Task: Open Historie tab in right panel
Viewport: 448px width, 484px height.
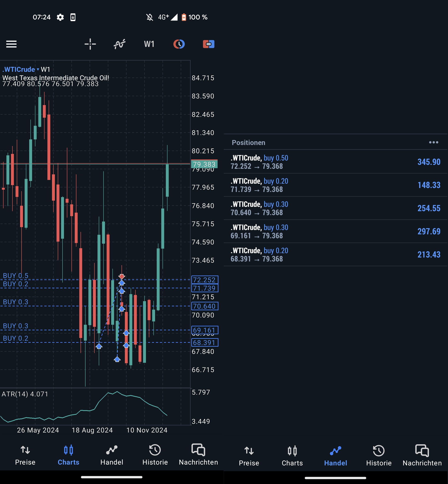Action: 379,456
